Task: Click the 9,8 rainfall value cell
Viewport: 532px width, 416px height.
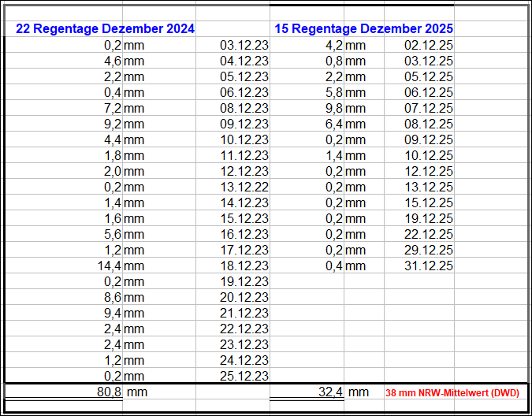Action: (333, 108)
